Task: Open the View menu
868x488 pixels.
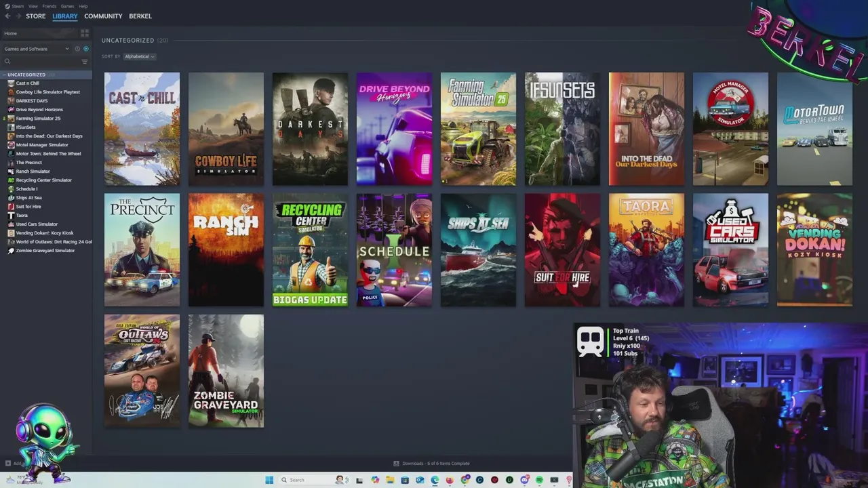Action: (33, 6)
